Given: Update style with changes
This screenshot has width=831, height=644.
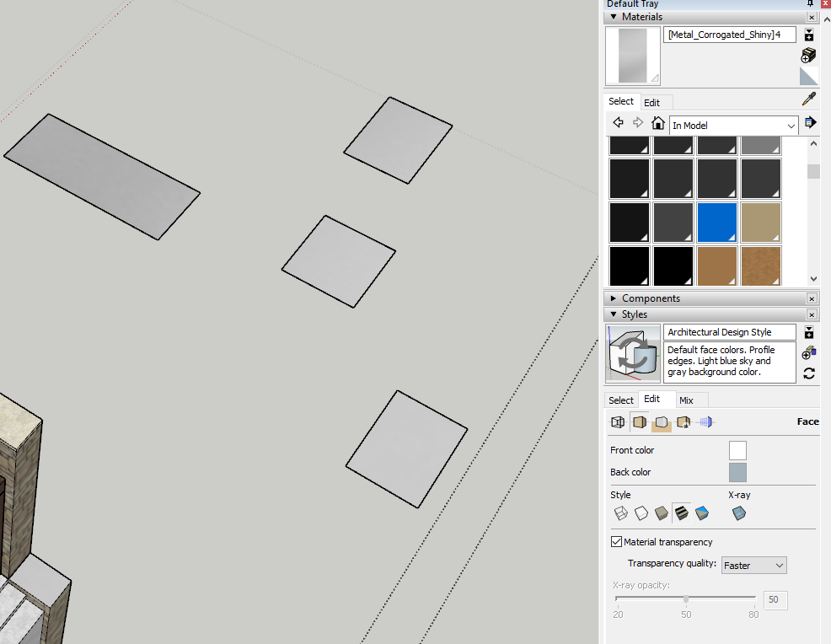Looking at the screenshot, I should [809, 373].
